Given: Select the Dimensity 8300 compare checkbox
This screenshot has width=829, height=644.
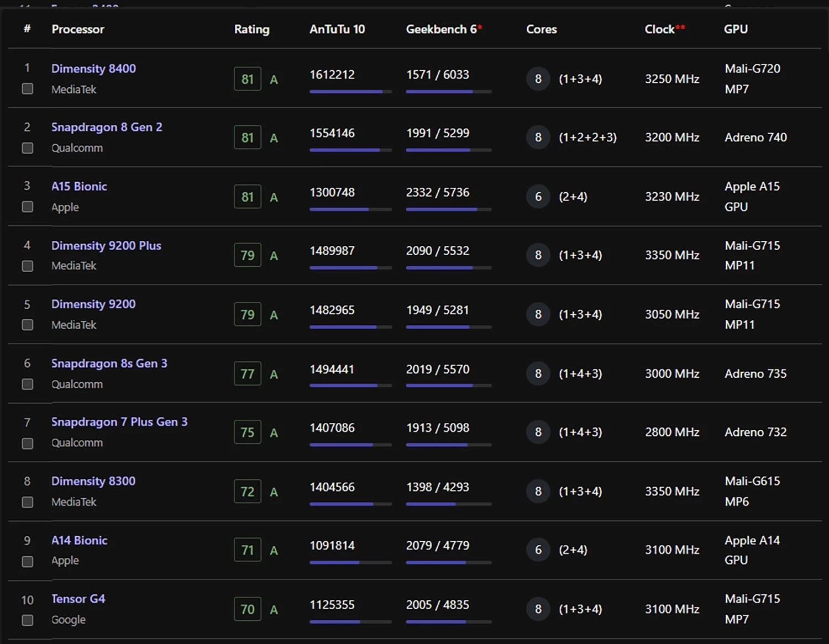Looking at the screenshot, I should coord(27,502).
